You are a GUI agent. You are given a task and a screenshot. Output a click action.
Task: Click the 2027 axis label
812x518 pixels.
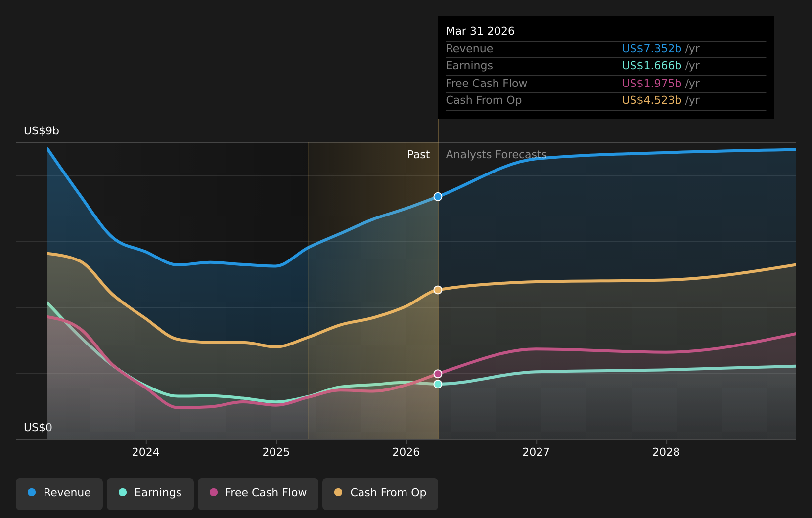536,452
